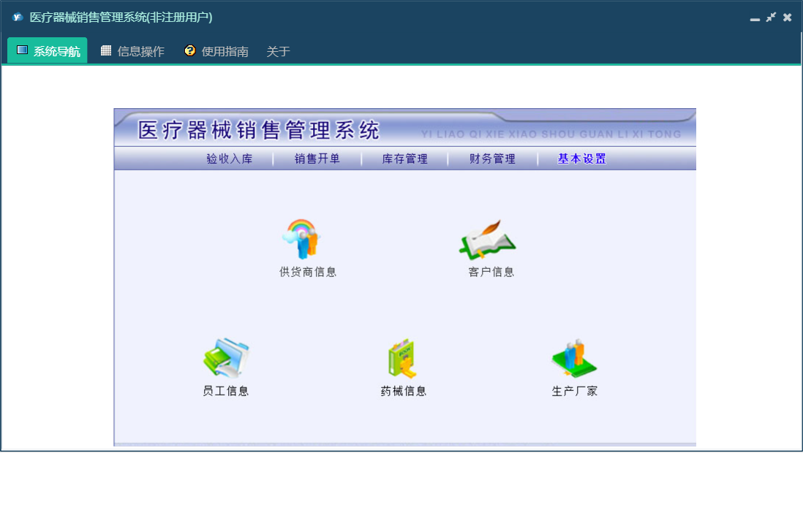Click the 使用指南 tab's question mark icon
803x532 pixels.
190,50
